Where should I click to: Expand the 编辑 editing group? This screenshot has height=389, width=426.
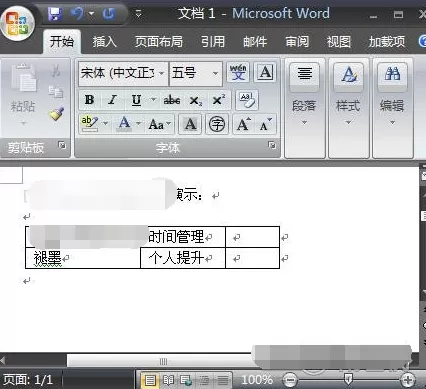(392, 108)
